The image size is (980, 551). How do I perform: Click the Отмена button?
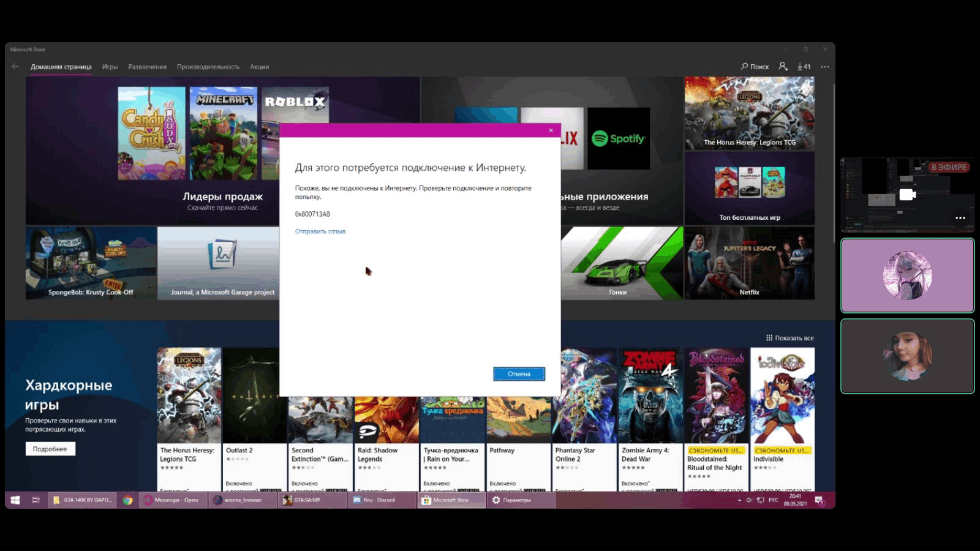(x=519, y=374)
